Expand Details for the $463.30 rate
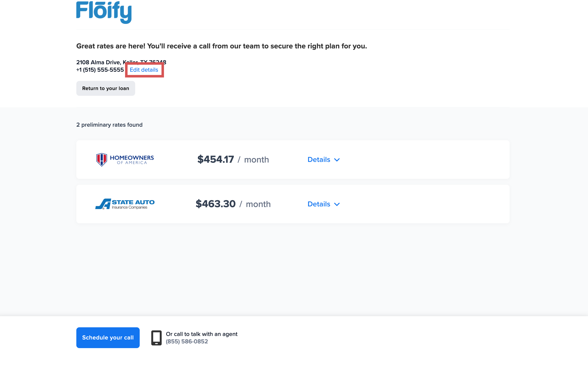The width and height of the screenshot is (588, 365). (319, 204)
